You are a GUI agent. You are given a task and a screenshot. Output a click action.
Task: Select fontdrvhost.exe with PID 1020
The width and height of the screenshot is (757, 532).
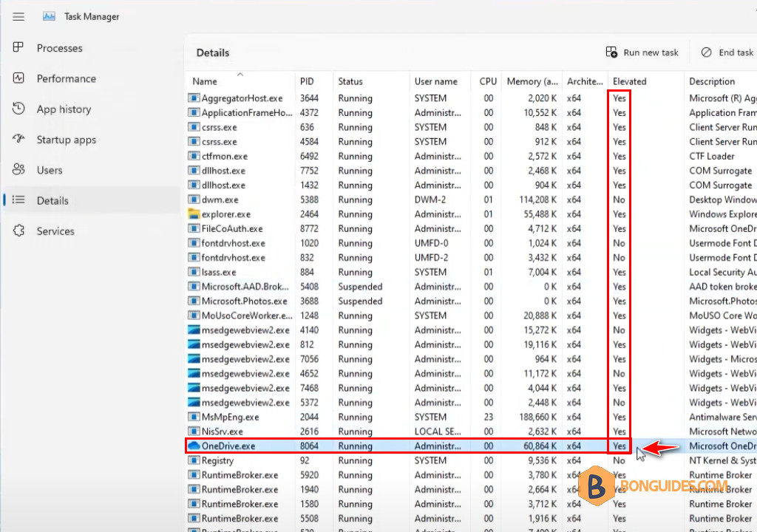point(471,243)
